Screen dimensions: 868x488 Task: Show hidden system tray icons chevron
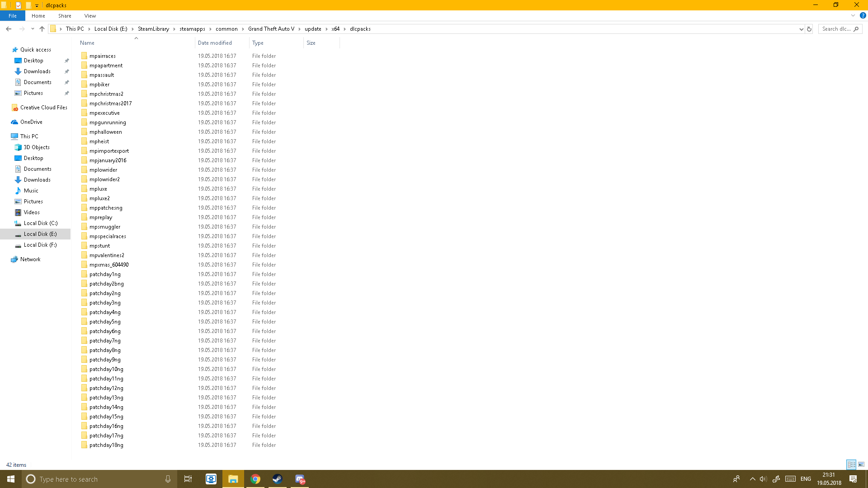752,479
